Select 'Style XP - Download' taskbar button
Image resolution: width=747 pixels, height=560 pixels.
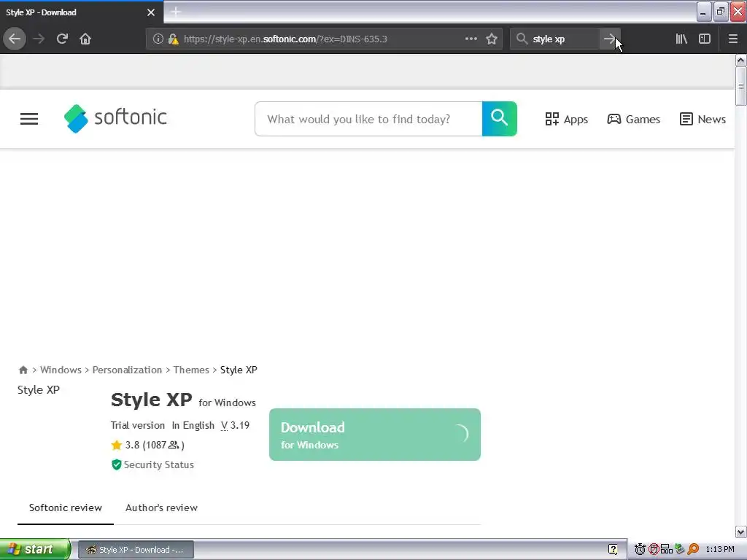tap(136, 549)
